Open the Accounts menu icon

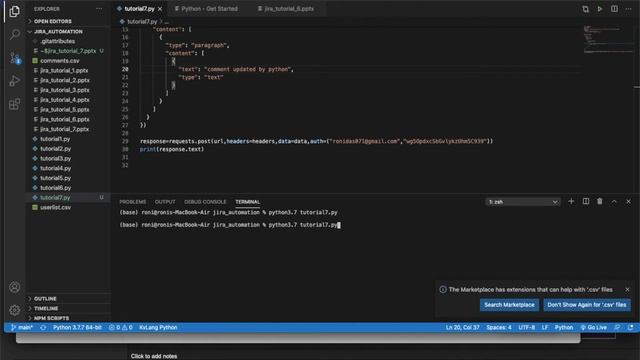[14, 287]
